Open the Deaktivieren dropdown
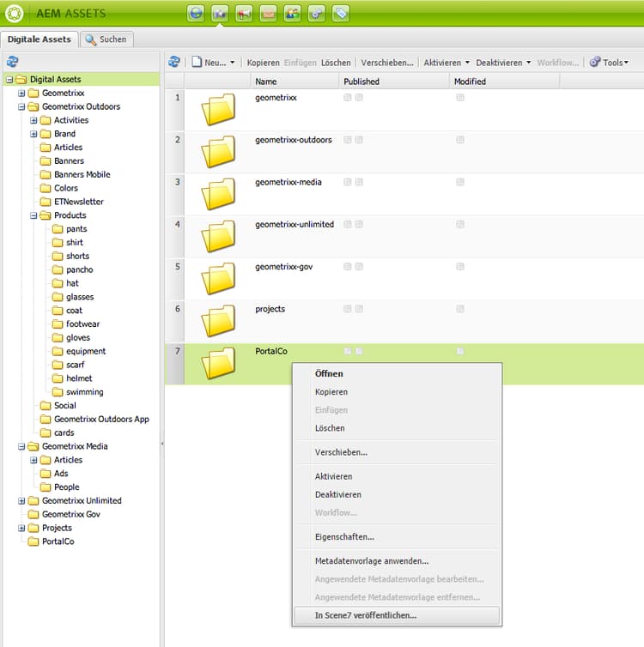644x647 pixels. [528, 63]
